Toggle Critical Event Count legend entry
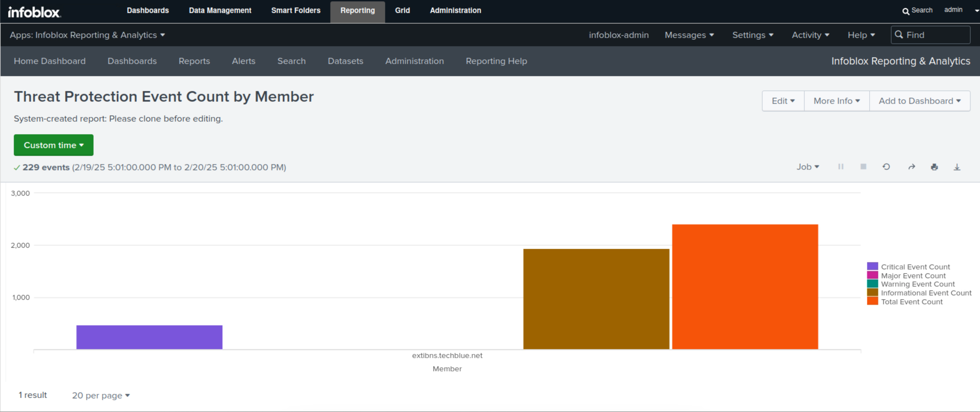 (x=915, y=267)
